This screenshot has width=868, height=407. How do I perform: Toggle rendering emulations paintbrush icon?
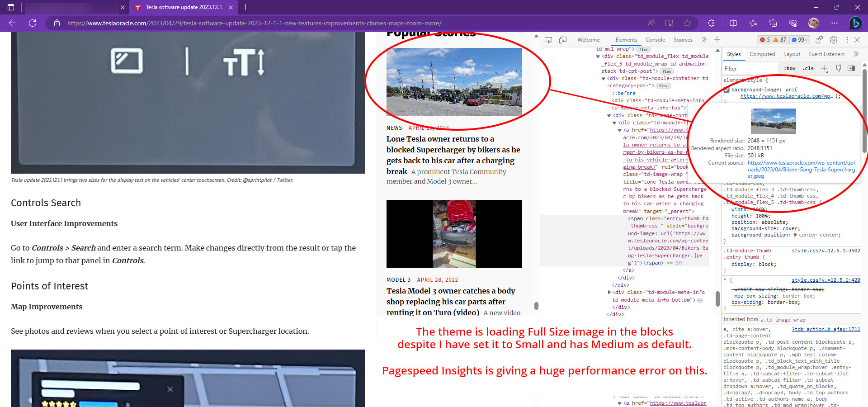pyautogui.click(x=839, y=68)
